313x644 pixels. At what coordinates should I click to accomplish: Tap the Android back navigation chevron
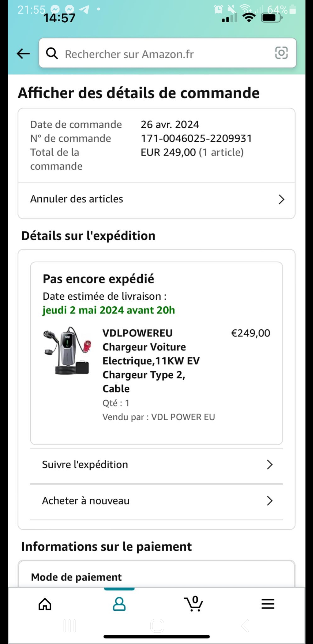pyautogui.click(x=245, y=626)
